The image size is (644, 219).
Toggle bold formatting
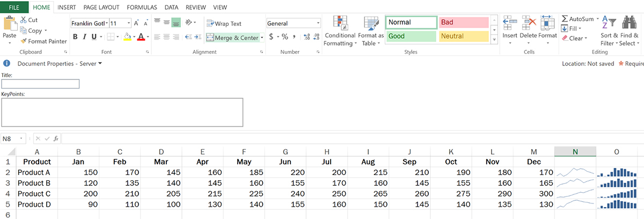click(x=75, y=37)
